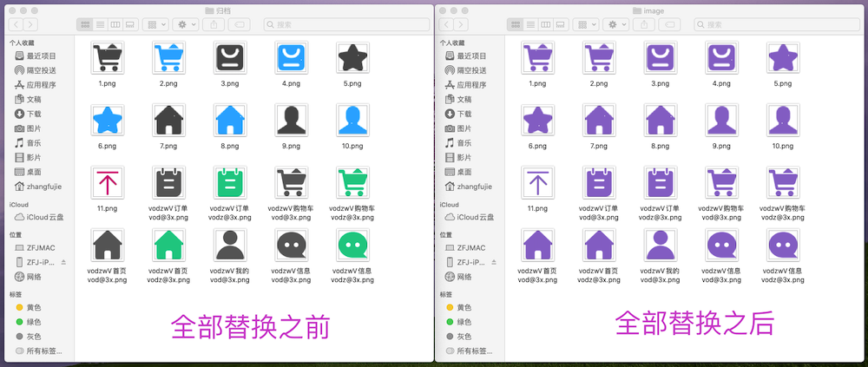This screenshot has height=367, width=868.
Task: Select ZFJMAC in 归档 sidebar
Action: (36, 247)
